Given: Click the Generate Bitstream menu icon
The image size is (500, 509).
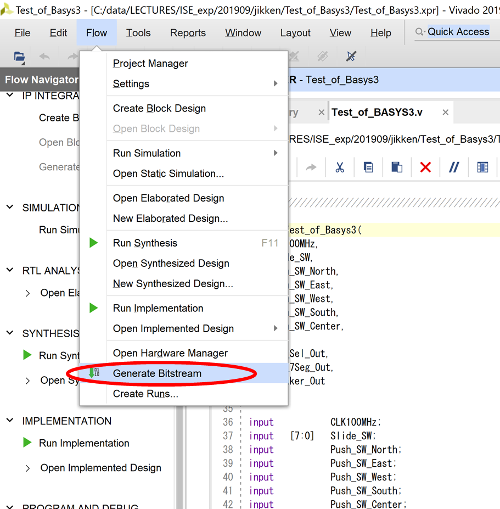Looking at the screenshot, I should [x=94, y=373].
